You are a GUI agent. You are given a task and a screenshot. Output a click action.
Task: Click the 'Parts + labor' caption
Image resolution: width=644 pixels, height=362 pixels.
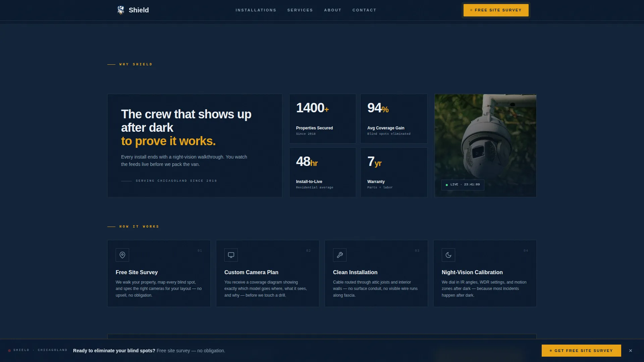pyautogui.click(x=380, y=187)
